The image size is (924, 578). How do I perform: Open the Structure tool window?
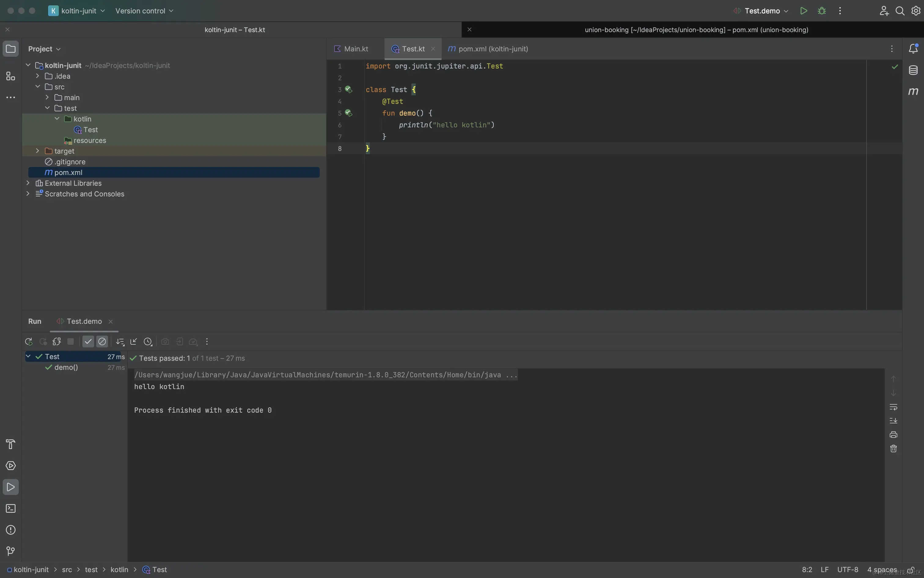(x=11, y=76)
